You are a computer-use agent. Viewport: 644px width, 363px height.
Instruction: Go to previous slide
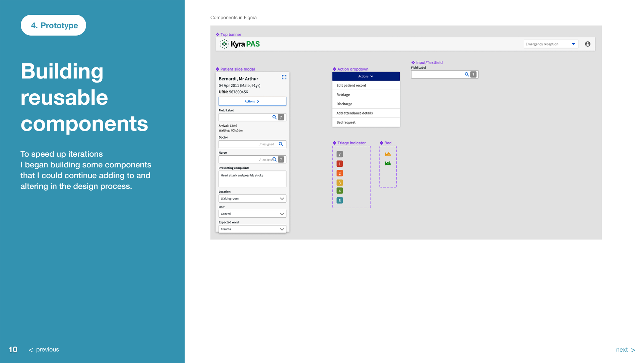point(44,350)
